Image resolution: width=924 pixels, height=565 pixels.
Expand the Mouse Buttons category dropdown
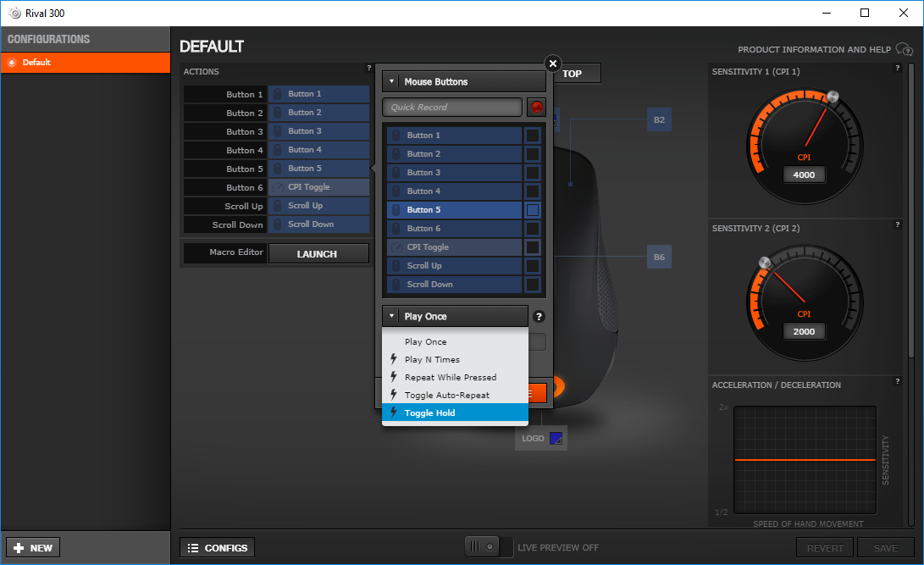point(464,82)
